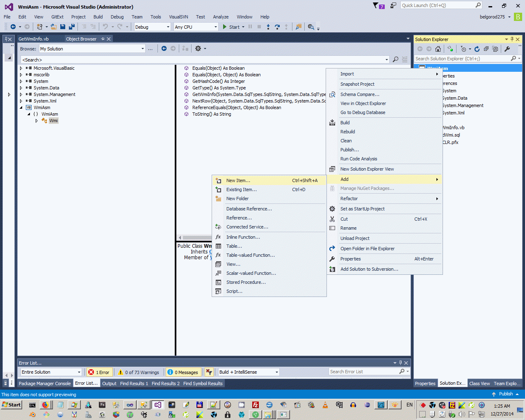Select Rebuild in the context menu
This screenshot has height=420, width=525.
(x=384, y=132)
